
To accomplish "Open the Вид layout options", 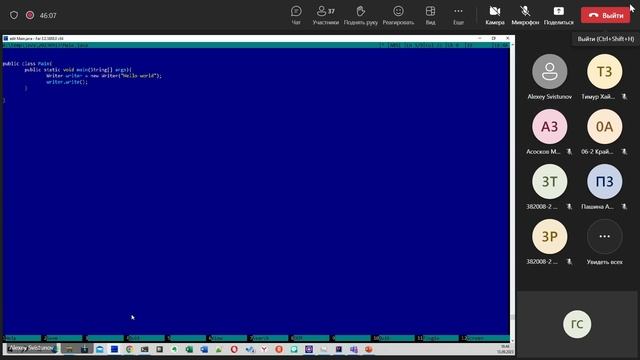I will [x=430, y=16].
